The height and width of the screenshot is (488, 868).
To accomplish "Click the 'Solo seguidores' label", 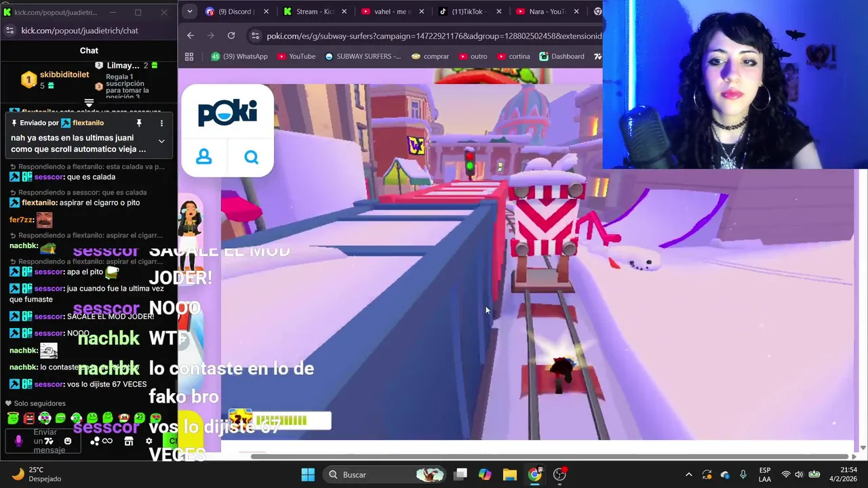I will coord(39,403).
